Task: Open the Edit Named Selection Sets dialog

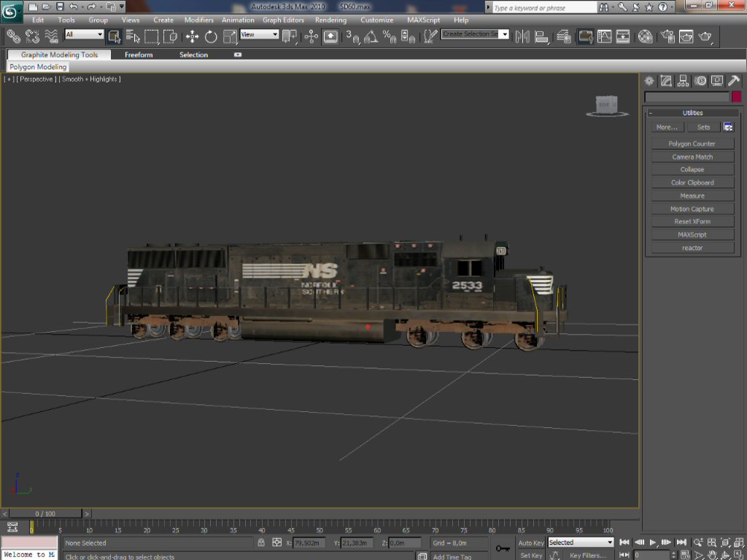Action: pos(430,36)
